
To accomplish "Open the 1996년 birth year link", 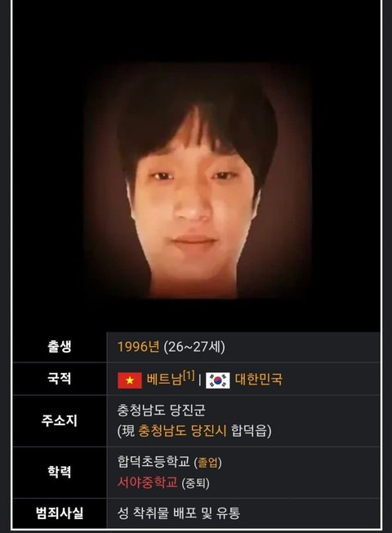I will click(138, 347).
